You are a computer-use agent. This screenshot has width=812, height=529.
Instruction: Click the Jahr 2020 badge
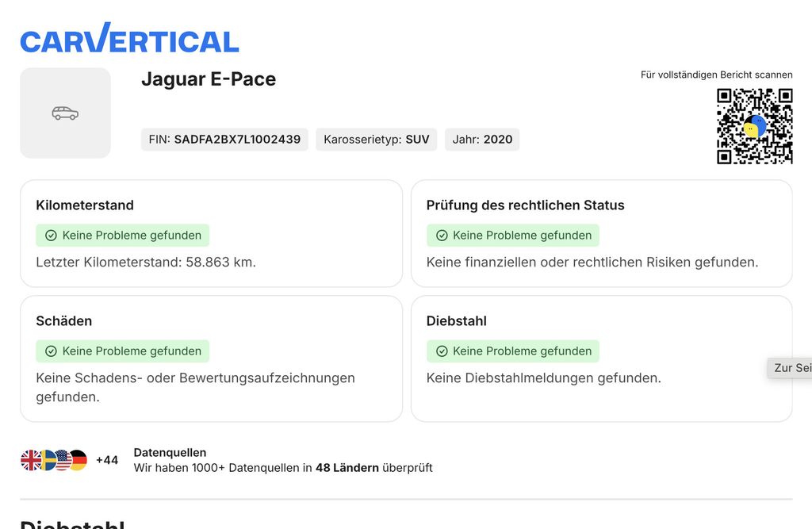click(482, 140)
